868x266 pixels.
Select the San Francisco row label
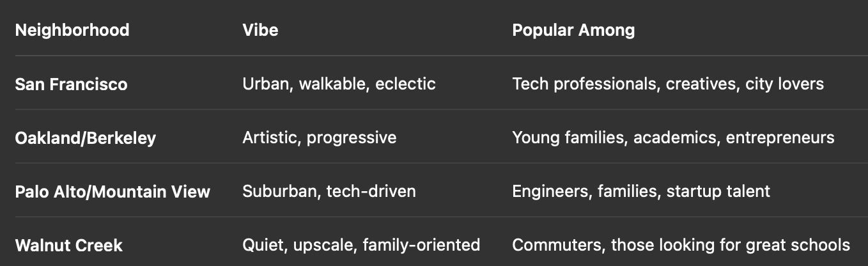[x=72, y=84]
